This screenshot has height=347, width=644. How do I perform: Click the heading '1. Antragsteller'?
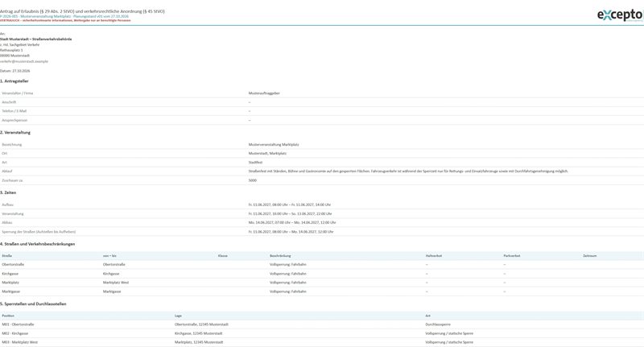pyautogui.click(x=14, y=81)
